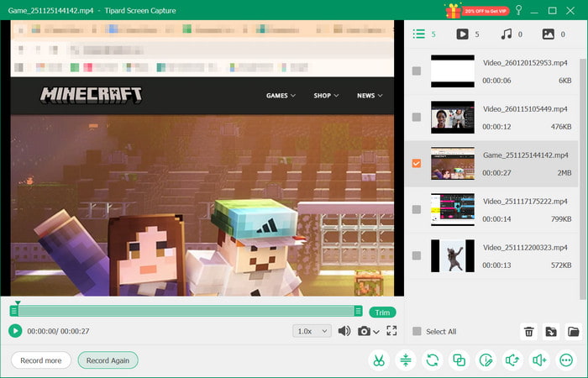Open the more tools ellipsis button

[x=565, y=360]
